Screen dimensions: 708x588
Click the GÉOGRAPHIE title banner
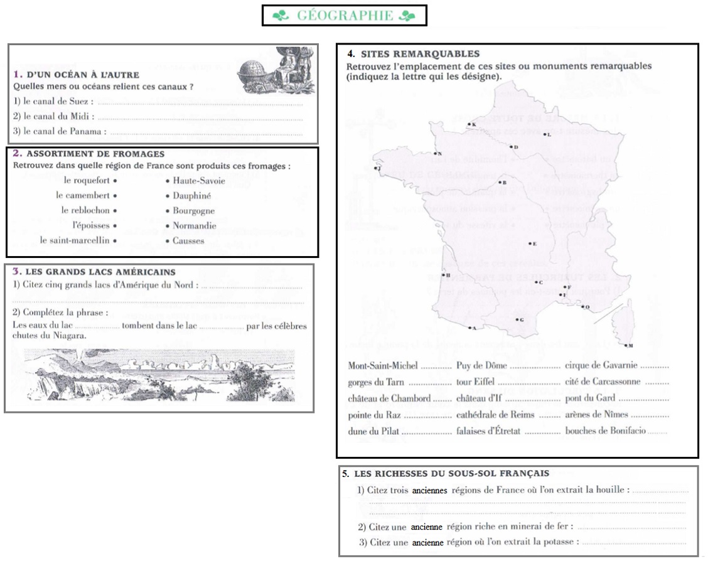[344, 16]
